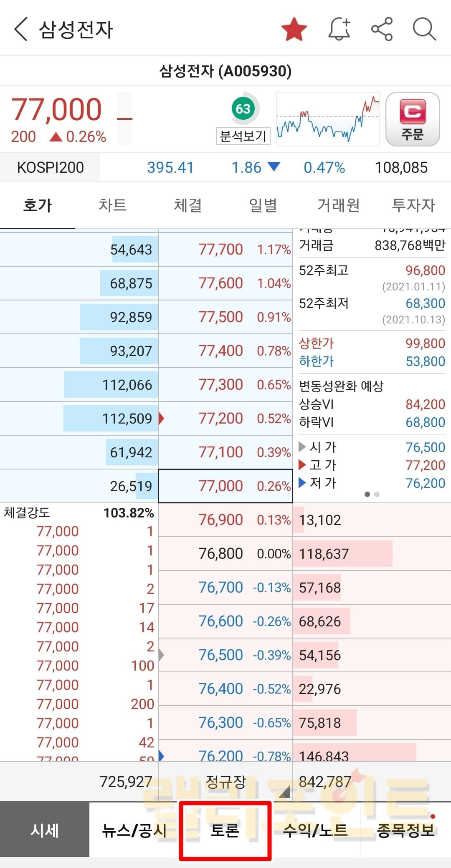This screenshot has height=868, width=451.
Task: Open search with magnifier icon
Action: coord(424,29)
